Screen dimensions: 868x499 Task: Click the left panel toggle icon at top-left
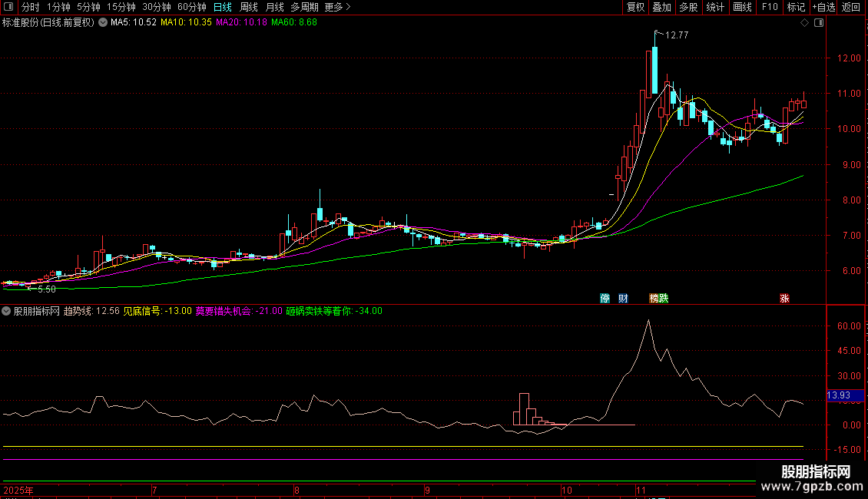tap(8, 7)
